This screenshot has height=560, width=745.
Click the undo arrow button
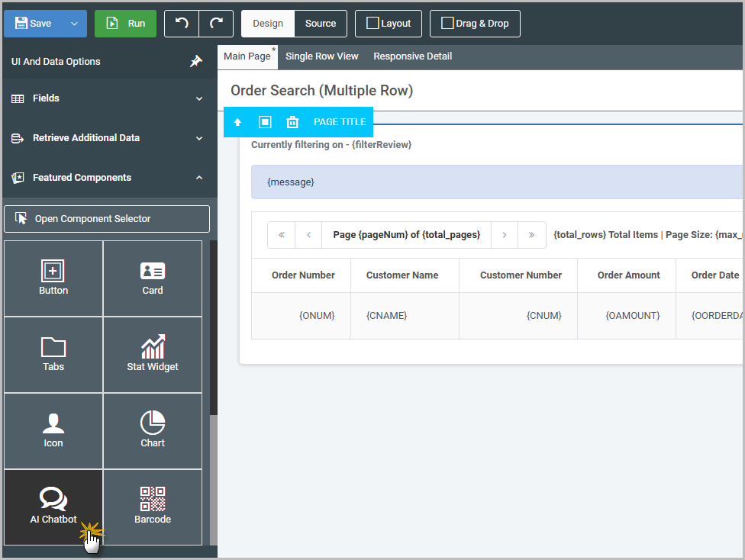pyautogui.click(x=182, y=24)
